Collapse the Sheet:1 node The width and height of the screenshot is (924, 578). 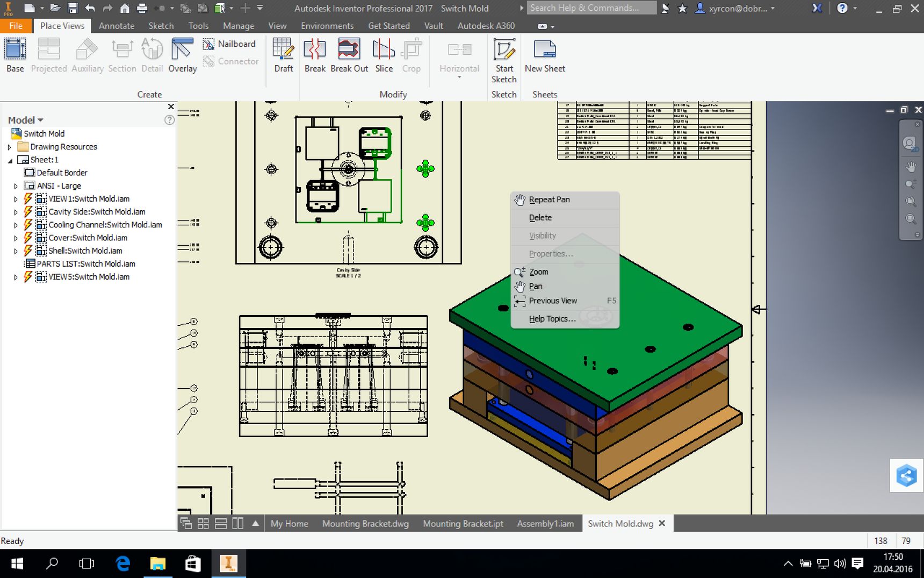(x=10, y=160)
